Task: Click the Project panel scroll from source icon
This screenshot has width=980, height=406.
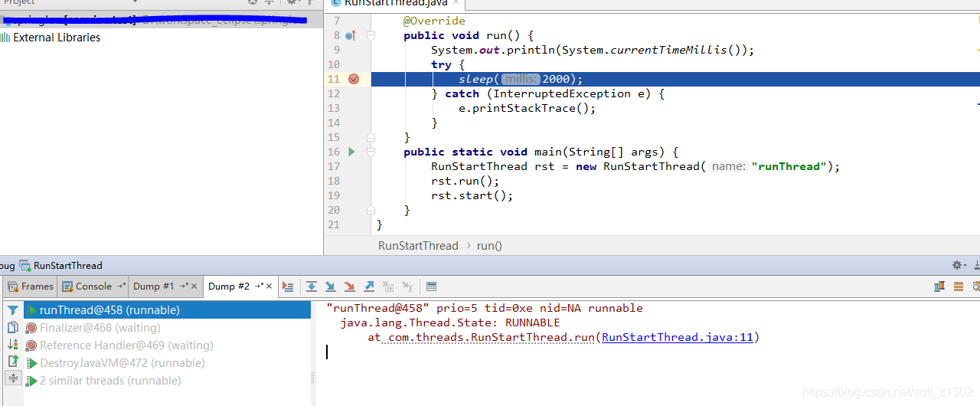Action: pos(253,2)
